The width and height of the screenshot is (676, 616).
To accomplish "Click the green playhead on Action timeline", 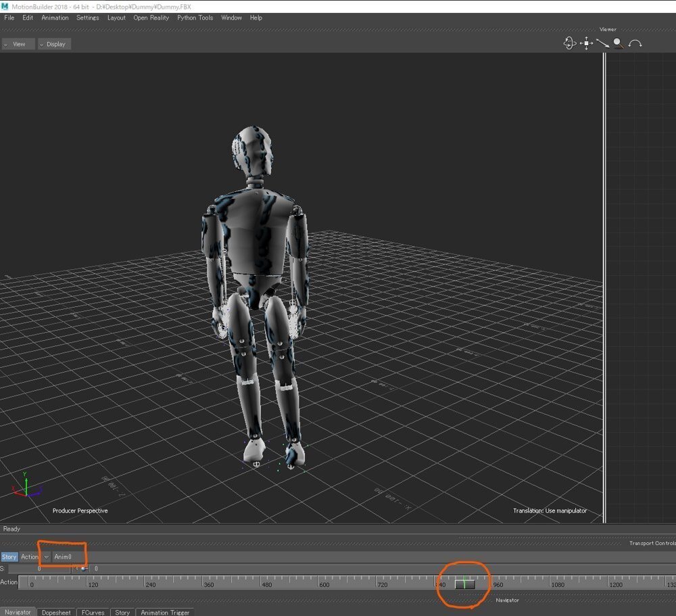I will point(464,583).
